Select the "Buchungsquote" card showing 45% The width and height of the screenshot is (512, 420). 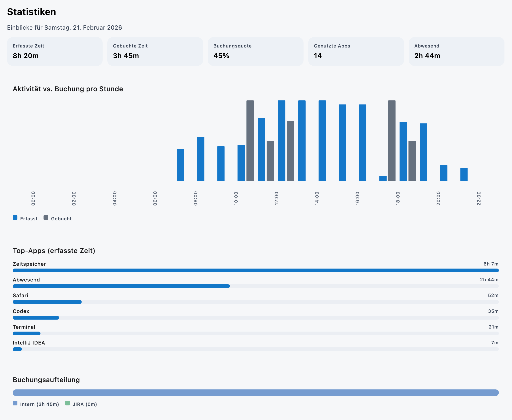(255, 51)
